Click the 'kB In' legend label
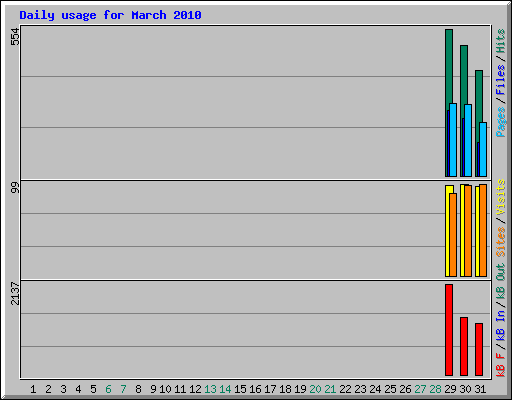The width and height of the screenshot is (512, 400). (x=501, y=325)
